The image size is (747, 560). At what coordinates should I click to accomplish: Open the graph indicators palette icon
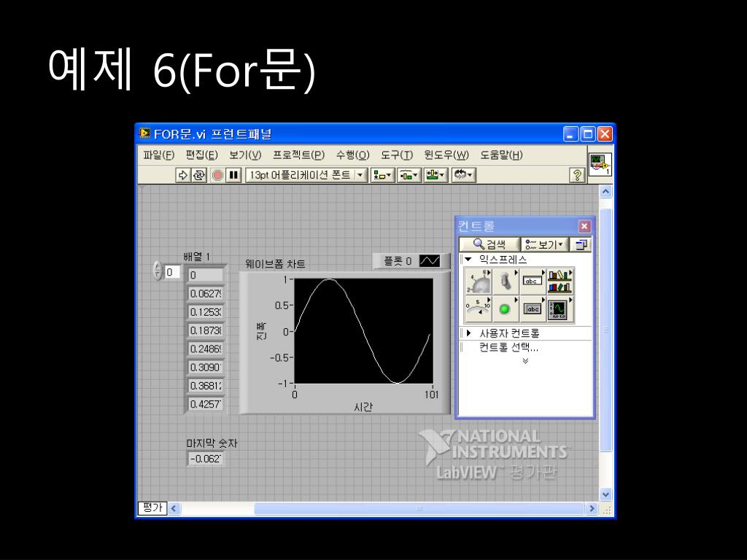pos(560,309)
